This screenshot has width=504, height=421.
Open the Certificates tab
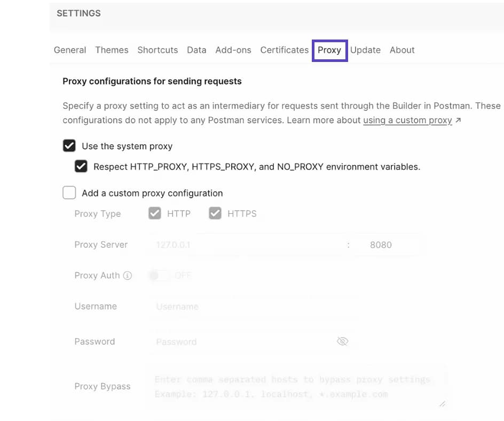tap(285, 50)
